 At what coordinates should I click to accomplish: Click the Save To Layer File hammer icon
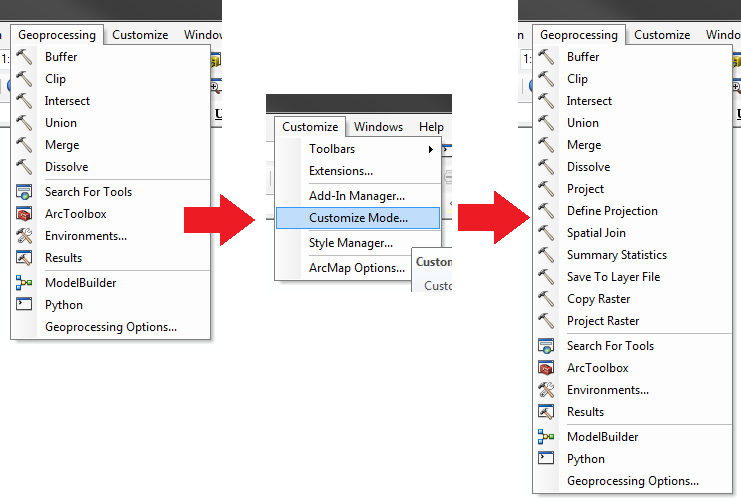[546, 277]
